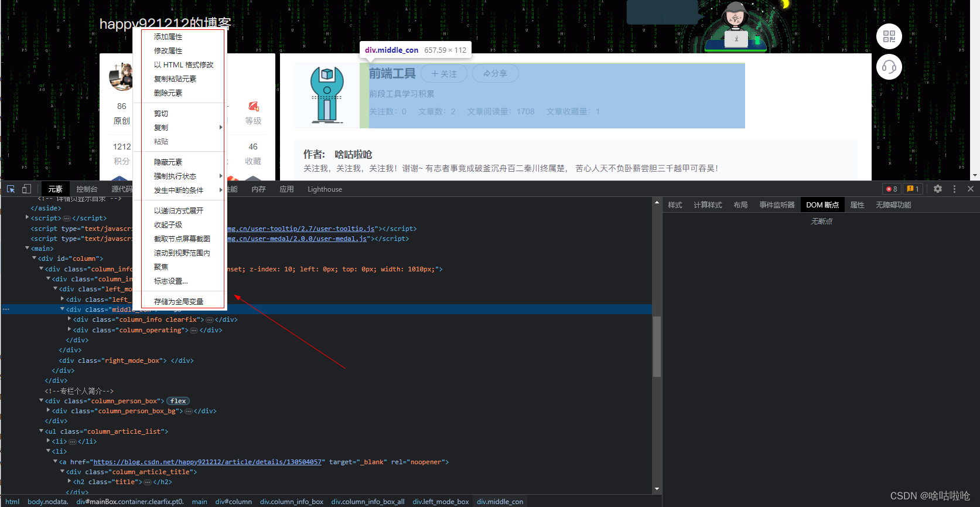The width and height of the screenshot is (980, 507).
Task: Toggle the device toolbar icon
Action: pos(26,189)
